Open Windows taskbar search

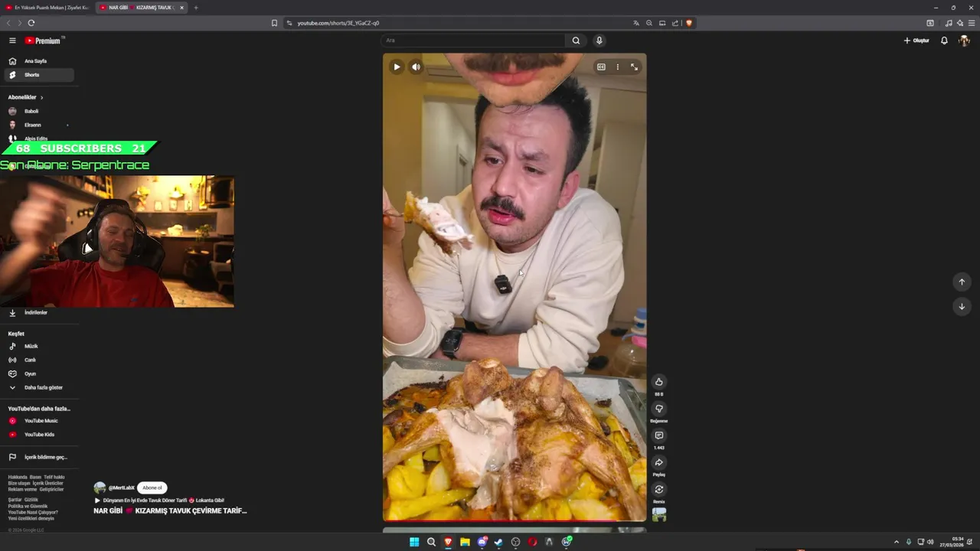(431, 542)
